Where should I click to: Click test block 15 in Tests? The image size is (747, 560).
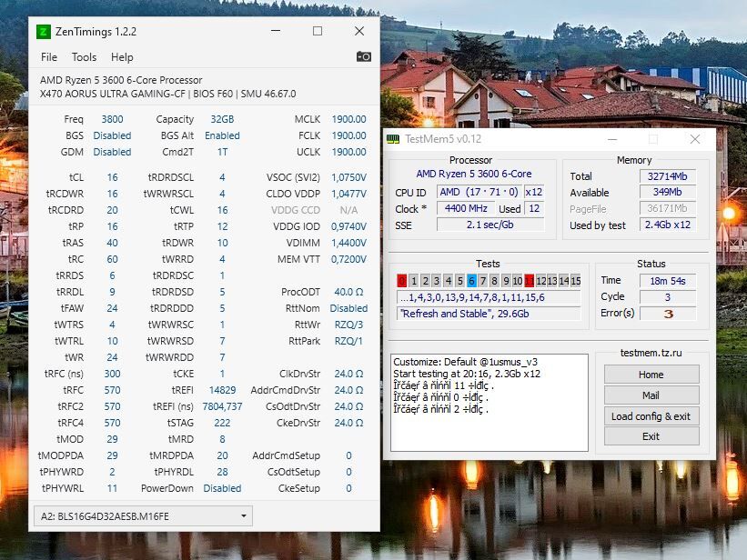(x=576, y=281)
